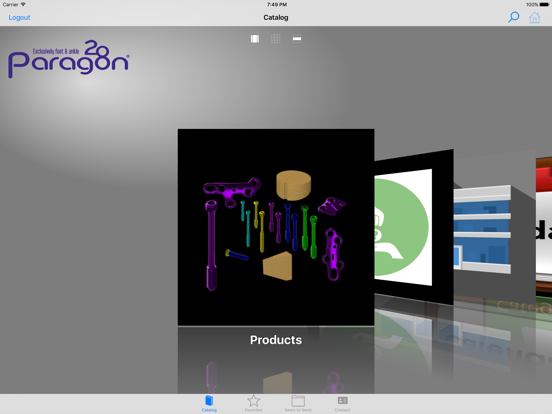This screenshot has height=414, width=552.
Task: Open the Products catalog cover
Action: click(276, 227)
